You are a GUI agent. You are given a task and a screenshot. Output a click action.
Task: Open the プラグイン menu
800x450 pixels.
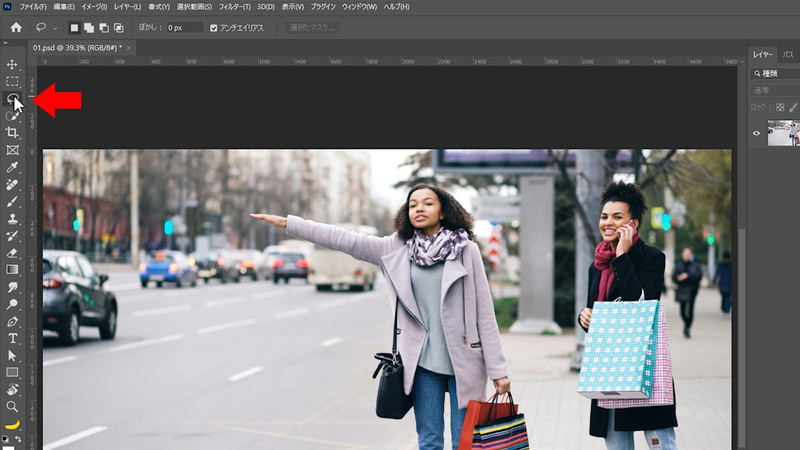click(323, 7)
